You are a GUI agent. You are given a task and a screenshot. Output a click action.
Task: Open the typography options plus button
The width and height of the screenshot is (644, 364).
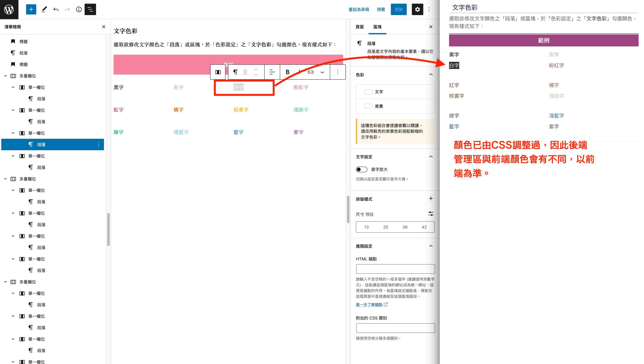click(x=431, y=199)
